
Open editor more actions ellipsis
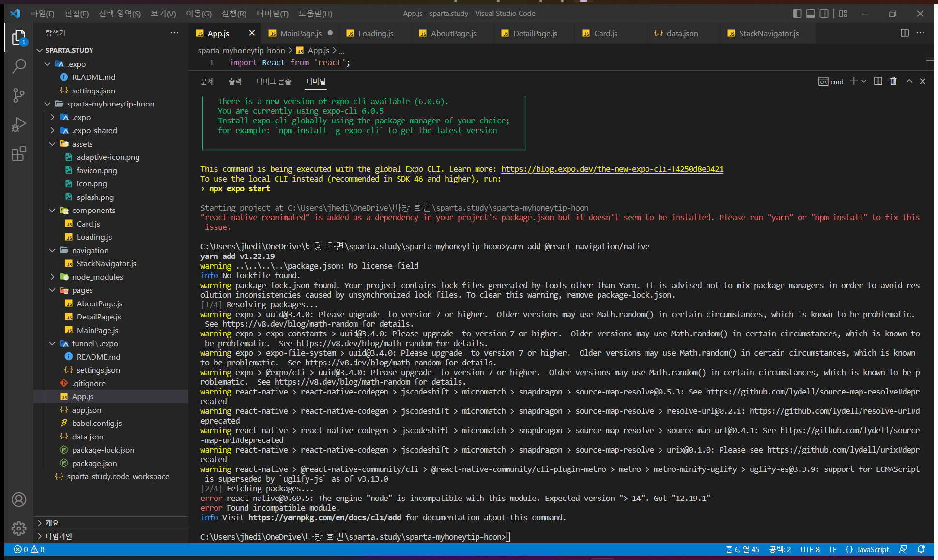click(920, 33)
